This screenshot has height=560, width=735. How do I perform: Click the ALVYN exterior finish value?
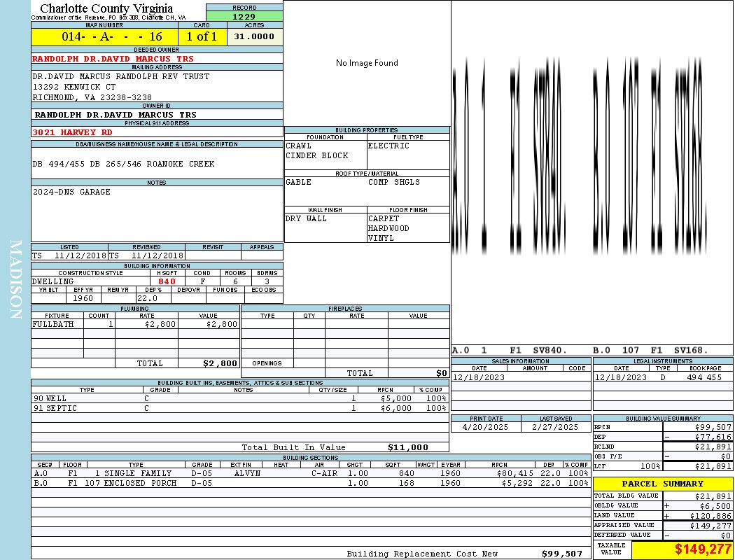coord(247,473)
